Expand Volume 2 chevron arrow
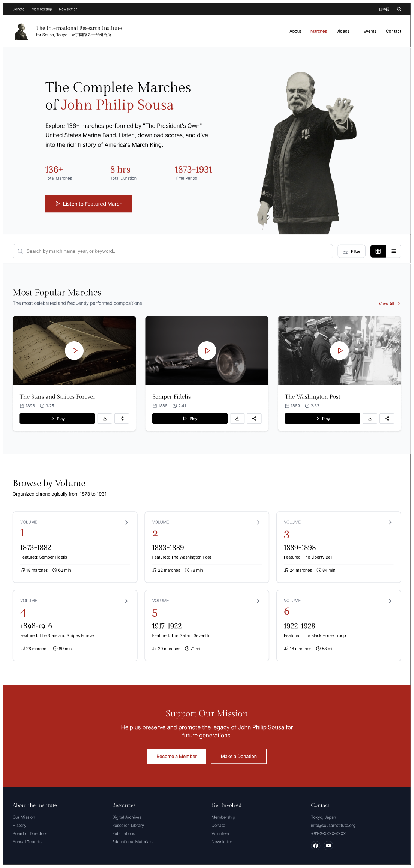The width and height of the screenshot is (414, 868). 258,523
